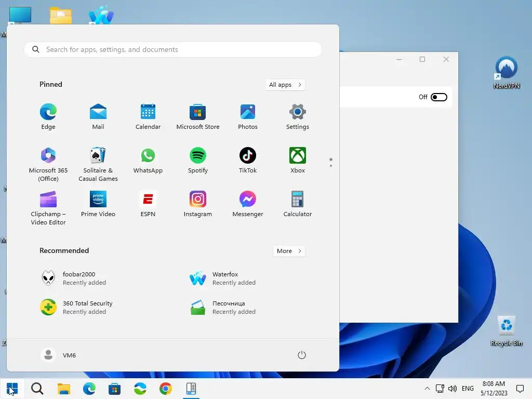Open the Calendar app

(148, 117)
